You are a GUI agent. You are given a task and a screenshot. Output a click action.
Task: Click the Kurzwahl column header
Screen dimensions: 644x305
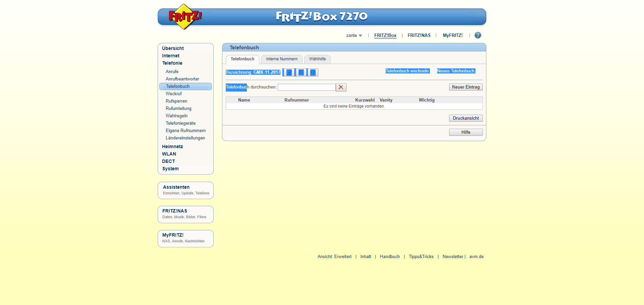pyautogui.click(x=365, y=100)
